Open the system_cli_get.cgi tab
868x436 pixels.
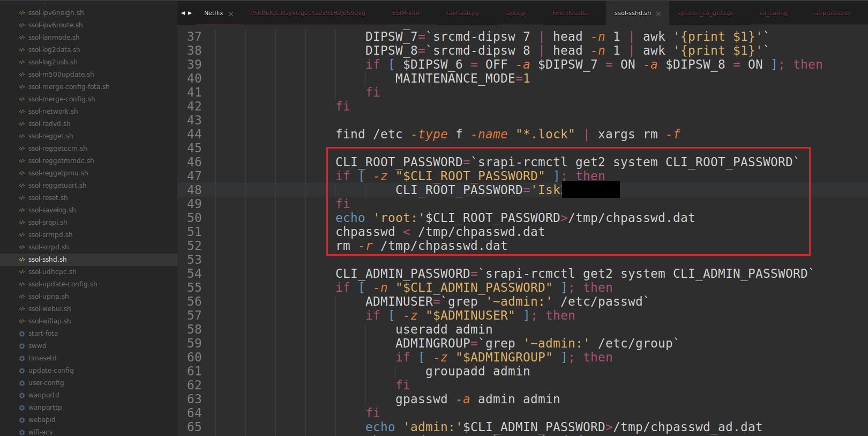pos(705,13)
